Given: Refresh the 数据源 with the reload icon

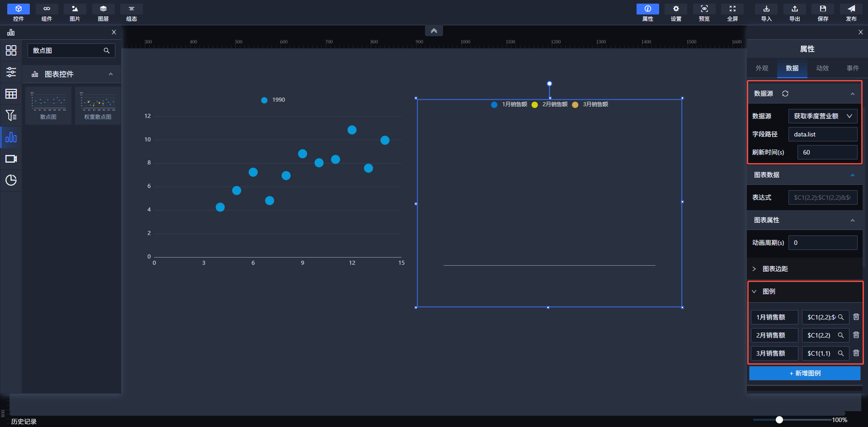Looking at the screenshot, I should [785, 94].
